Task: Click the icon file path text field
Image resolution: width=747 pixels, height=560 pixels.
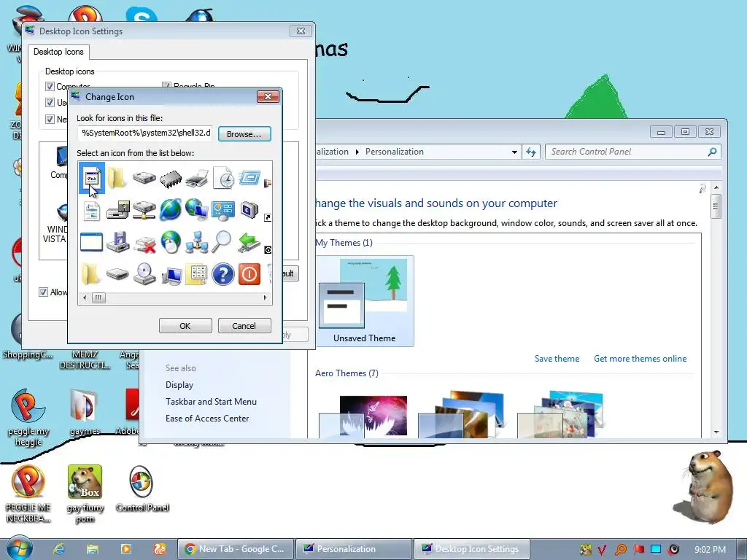Action: pyautogui.click(x=145, y=133)
